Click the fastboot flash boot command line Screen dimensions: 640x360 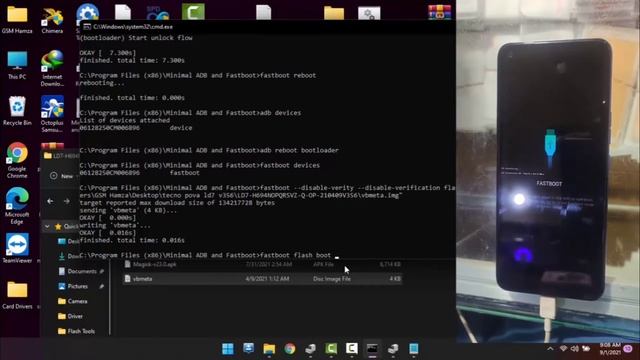[209, 256]
